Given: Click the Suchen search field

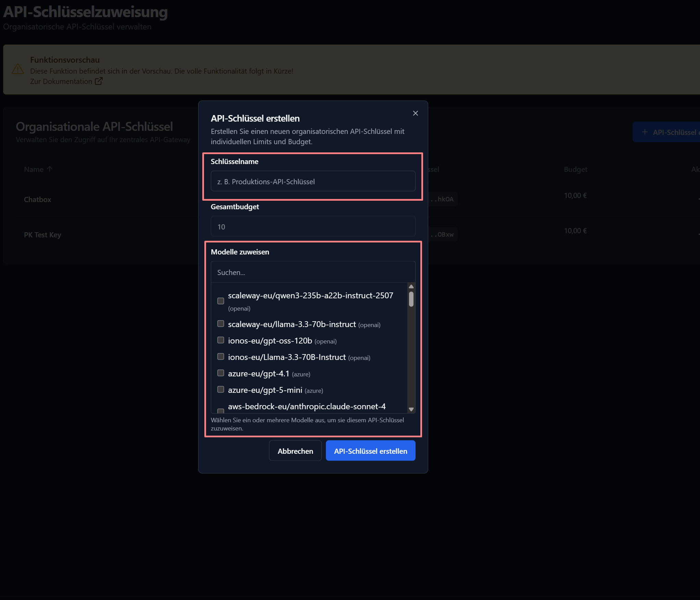Looking at the screenshot, I should point(313,272).
